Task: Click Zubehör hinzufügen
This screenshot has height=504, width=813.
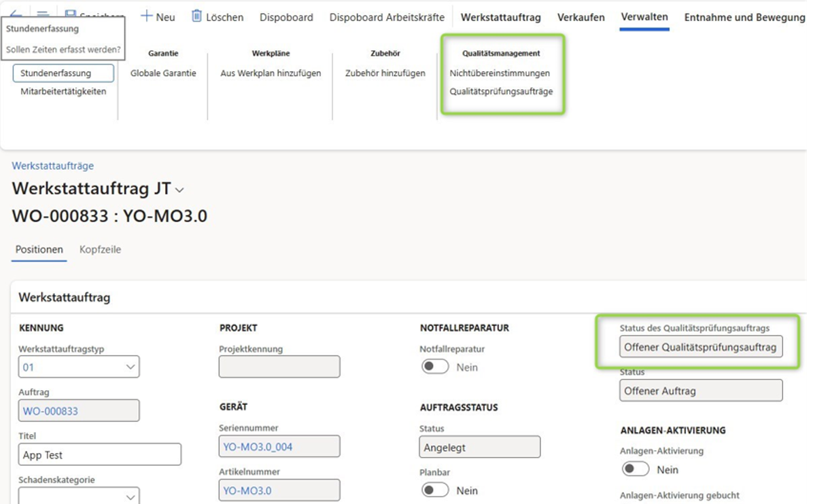Action: (385, 73)
